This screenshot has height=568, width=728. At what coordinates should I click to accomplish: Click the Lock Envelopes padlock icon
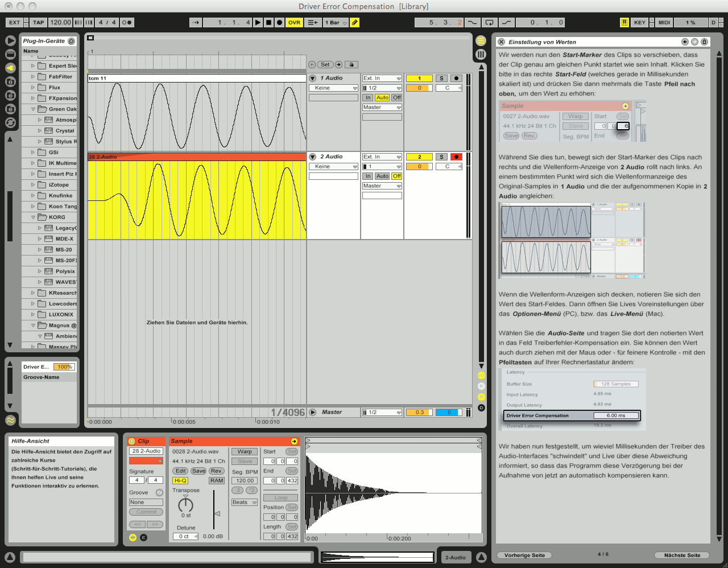coord(352,65)
